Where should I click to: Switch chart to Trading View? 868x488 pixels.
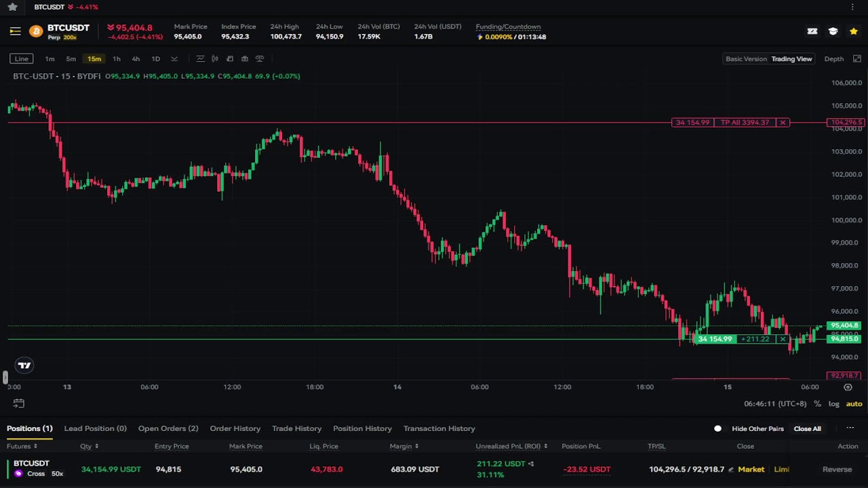coord(791,59)
